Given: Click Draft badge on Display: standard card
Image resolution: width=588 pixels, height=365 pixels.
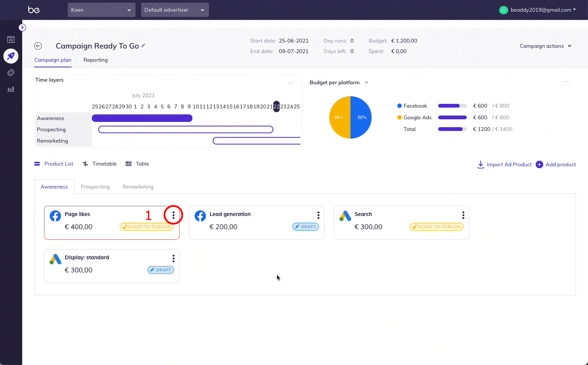Looking at the screenshot, I should [x=161, y=270].
